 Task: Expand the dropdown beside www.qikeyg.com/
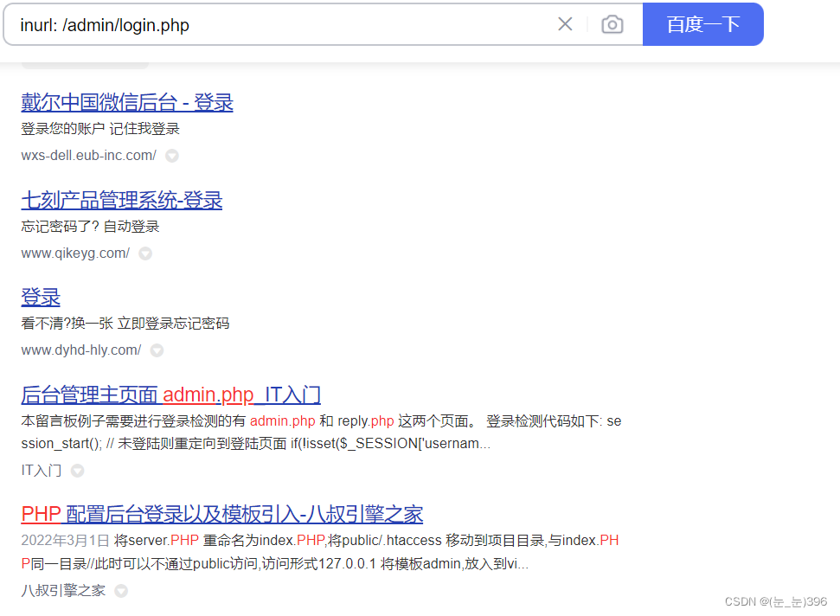pos(145,253)
